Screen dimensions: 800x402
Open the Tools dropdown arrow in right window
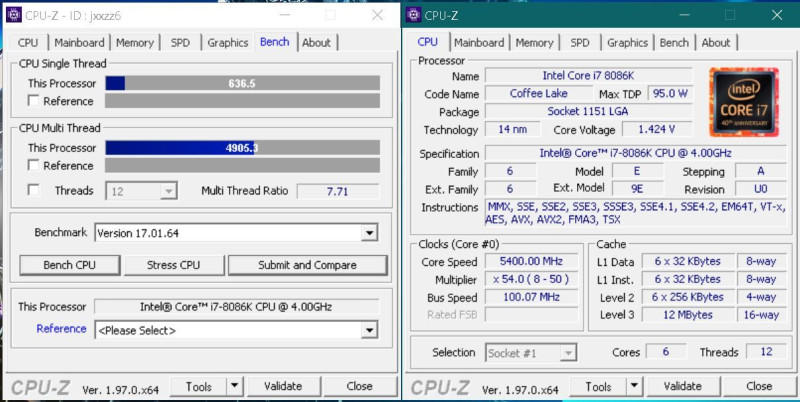coord(634,387)
